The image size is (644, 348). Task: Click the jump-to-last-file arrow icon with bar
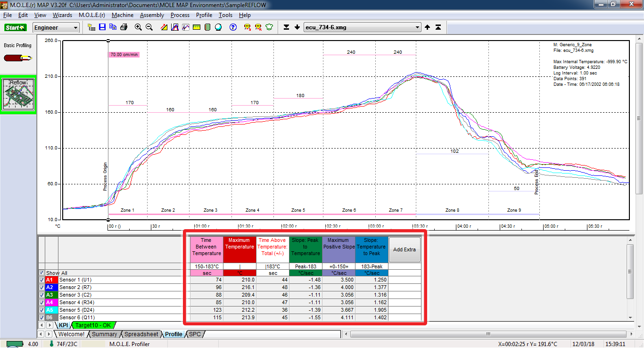286,27
